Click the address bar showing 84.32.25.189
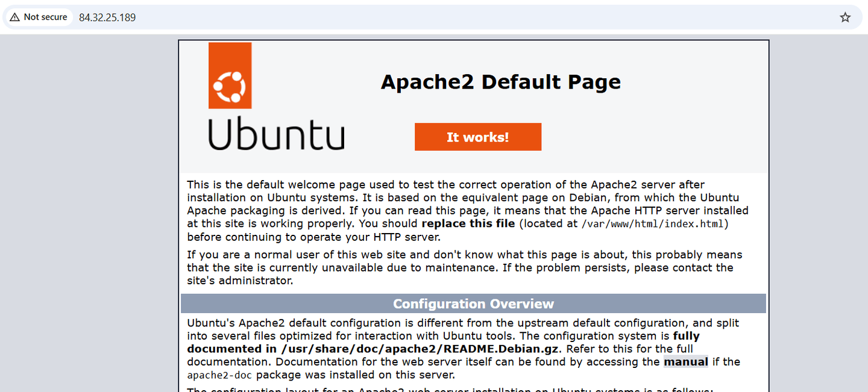 (x=434, y=17)
